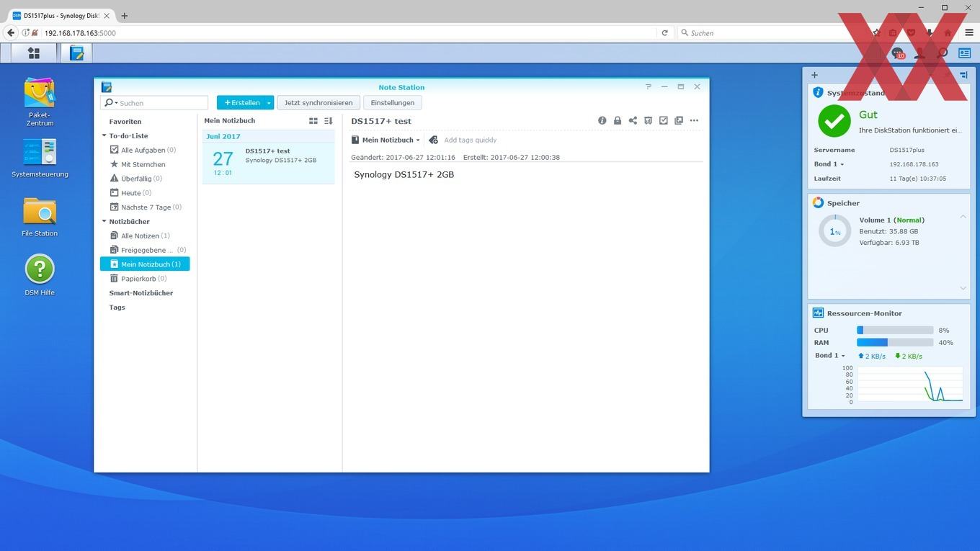Image resolution: width=980 pixels, height=551 pixels.
Task: Click the note title DS1517+ test
Action: [381, 121]
